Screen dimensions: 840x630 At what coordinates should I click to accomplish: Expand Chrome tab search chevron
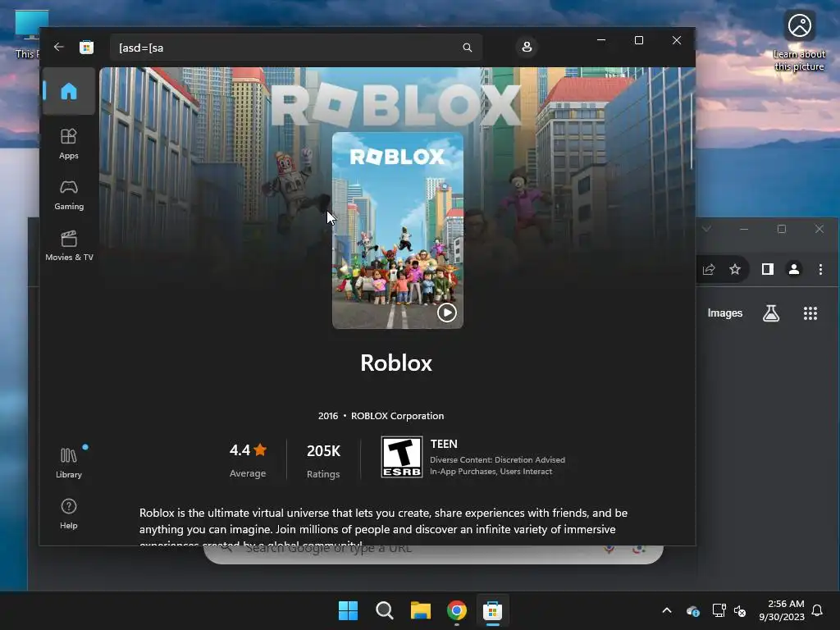click(x=707, y=230)
